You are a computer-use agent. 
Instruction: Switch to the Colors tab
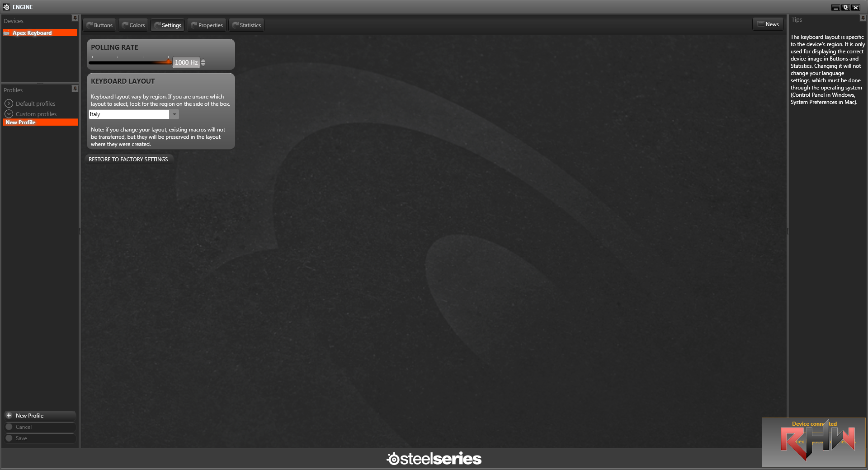pyautogui.click(x=133, y=25)
